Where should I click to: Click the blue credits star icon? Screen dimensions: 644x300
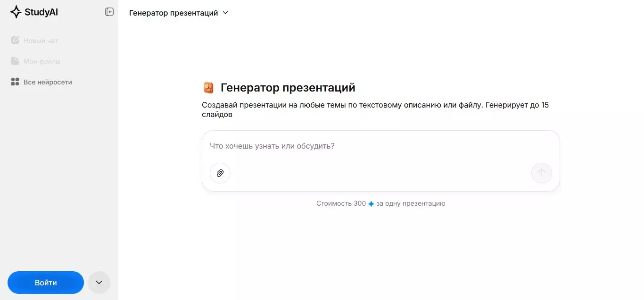371,204
